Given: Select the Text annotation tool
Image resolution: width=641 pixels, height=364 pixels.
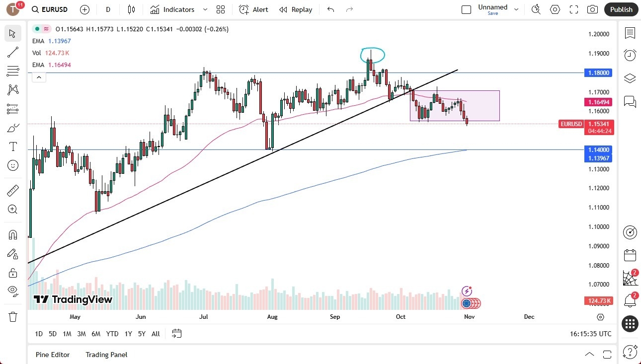Looking at the screenshot, I should click(x=12, y=146).
